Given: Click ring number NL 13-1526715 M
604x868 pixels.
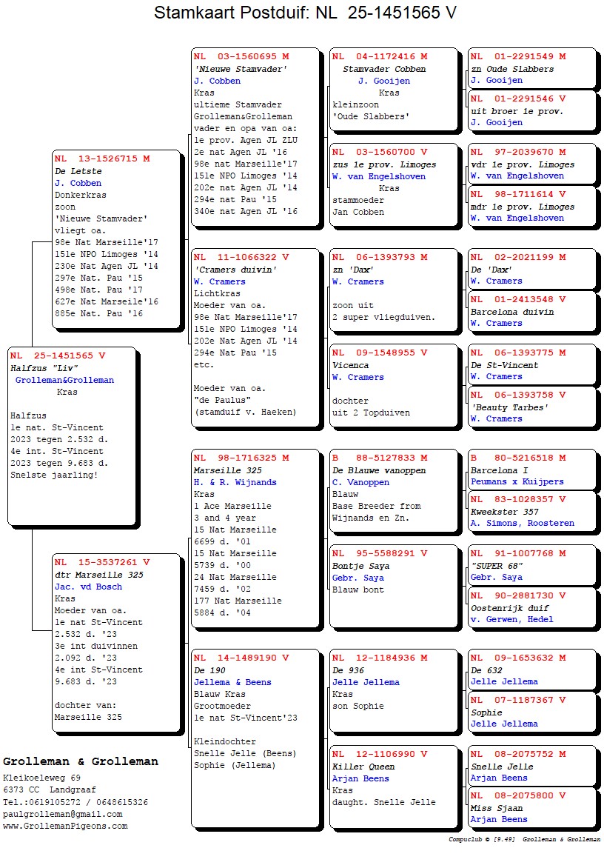Looking at the screenshot, I should pos(102,158).
